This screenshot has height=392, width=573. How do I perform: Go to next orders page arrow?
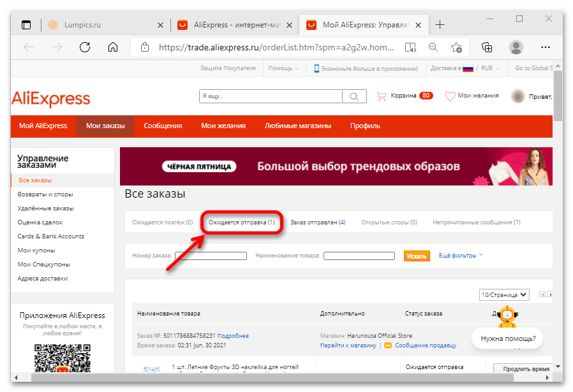point(549,294)
